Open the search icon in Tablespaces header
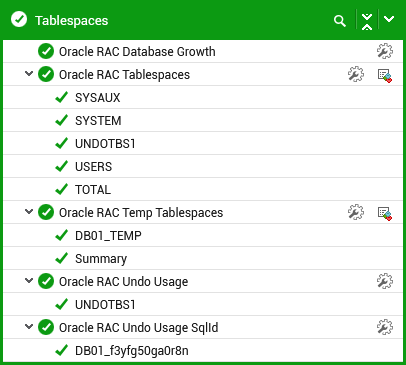This screenshot has width=406, height=365. click(x=340, y=21)
